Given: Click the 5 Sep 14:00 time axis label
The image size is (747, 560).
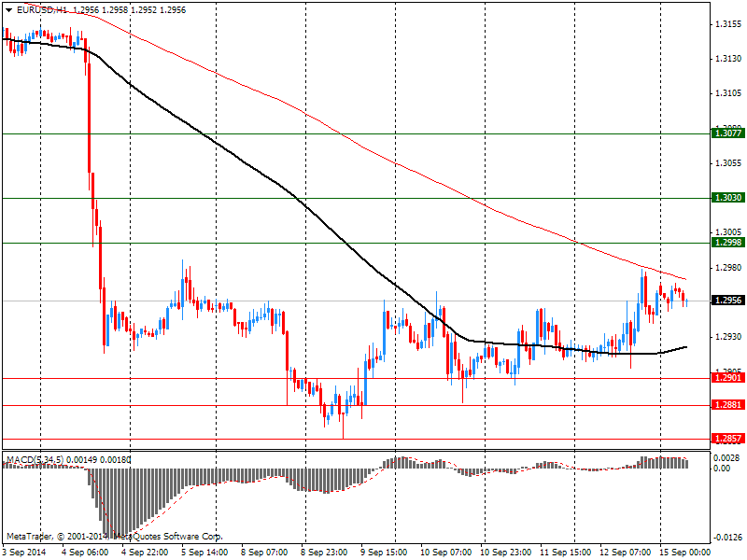Looking at the screenshot, I should click(204, 553).
